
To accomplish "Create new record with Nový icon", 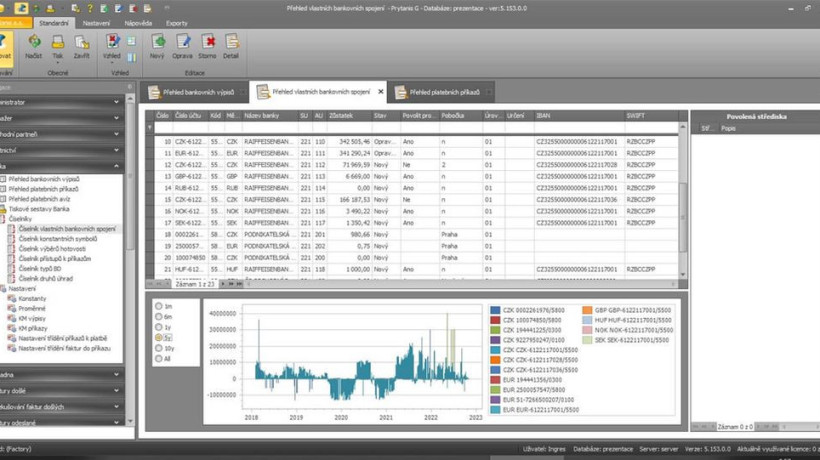I will click(158, 42).
